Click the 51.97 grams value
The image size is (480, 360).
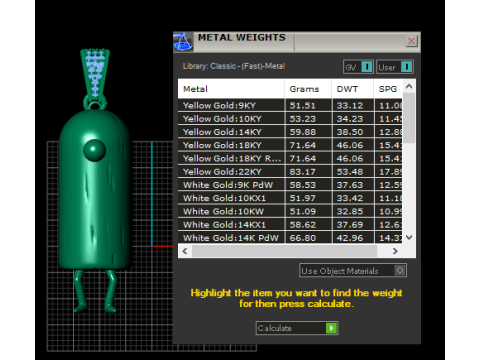302,198
